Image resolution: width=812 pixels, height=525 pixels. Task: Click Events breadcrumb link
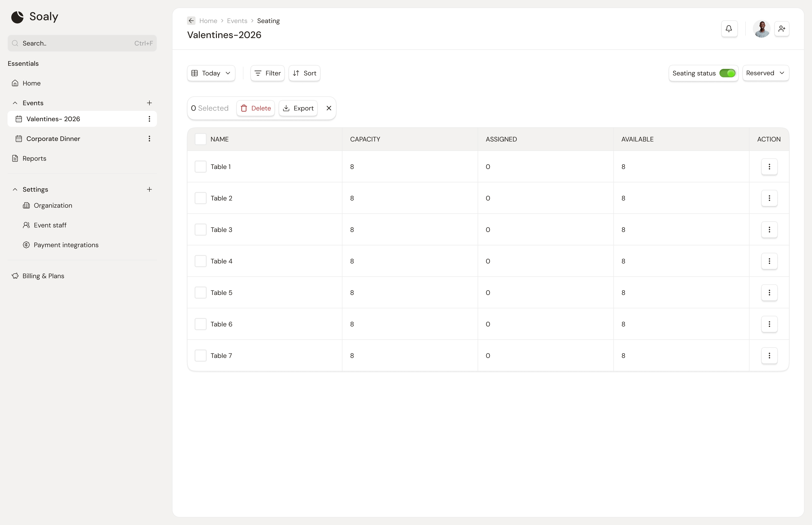point(237,21)
